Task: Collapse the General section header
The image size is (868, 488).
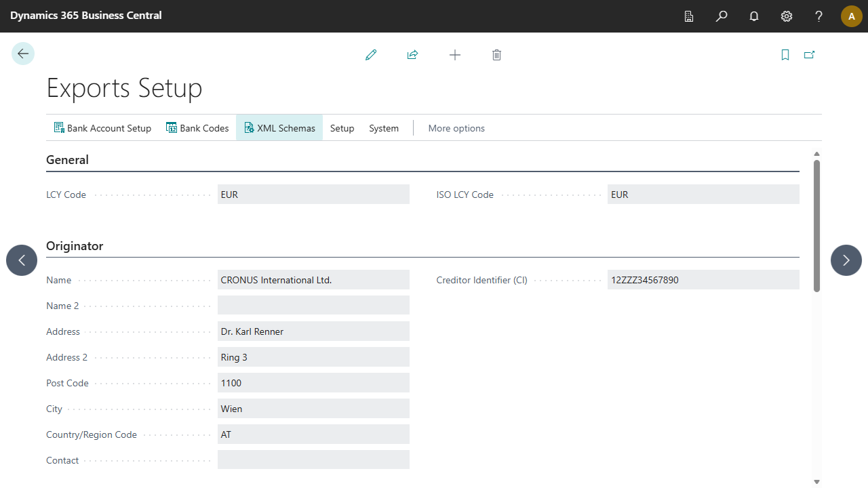Action: [x=67, y=160]
